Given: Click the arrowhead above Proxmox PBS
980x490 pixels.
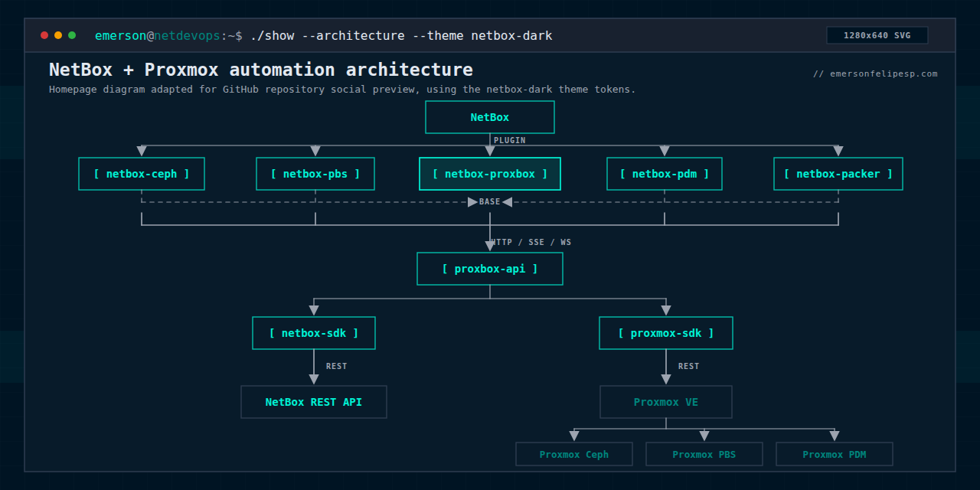Looking at the screenshot, I should (704, 436).
